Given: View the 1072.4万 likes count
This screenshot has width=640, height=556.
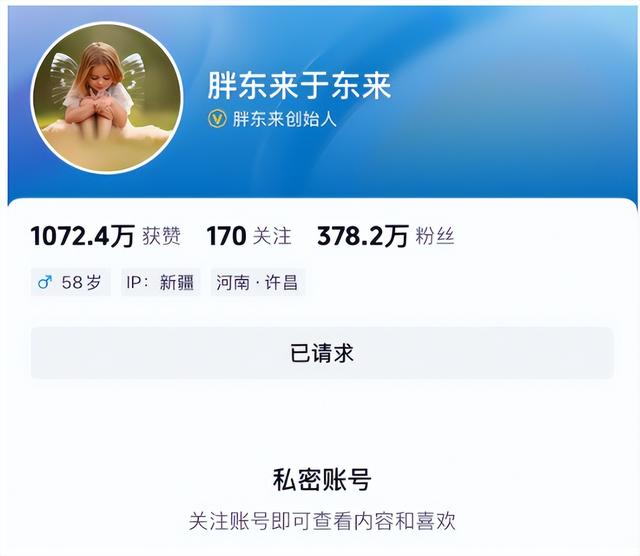Looking at the screenshot, I should (82, 236).
